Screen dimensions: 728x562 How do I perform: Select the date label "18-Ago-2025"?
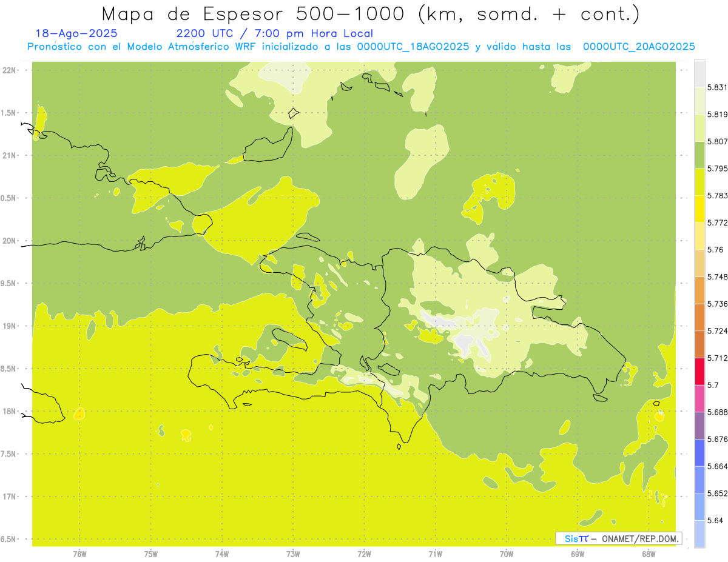click(x=76, y=34)
